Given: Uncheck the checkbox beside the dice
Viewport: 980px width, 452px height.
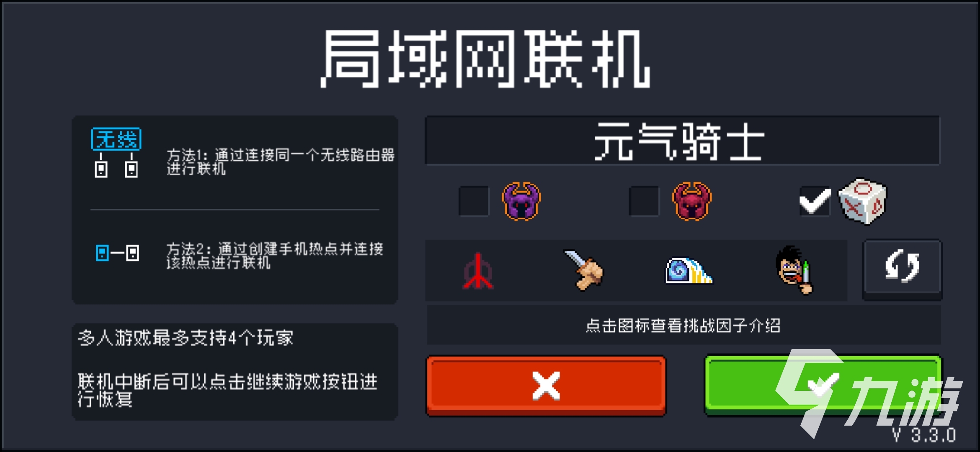Looking at the screenshot, I should (x=815, y=201).
